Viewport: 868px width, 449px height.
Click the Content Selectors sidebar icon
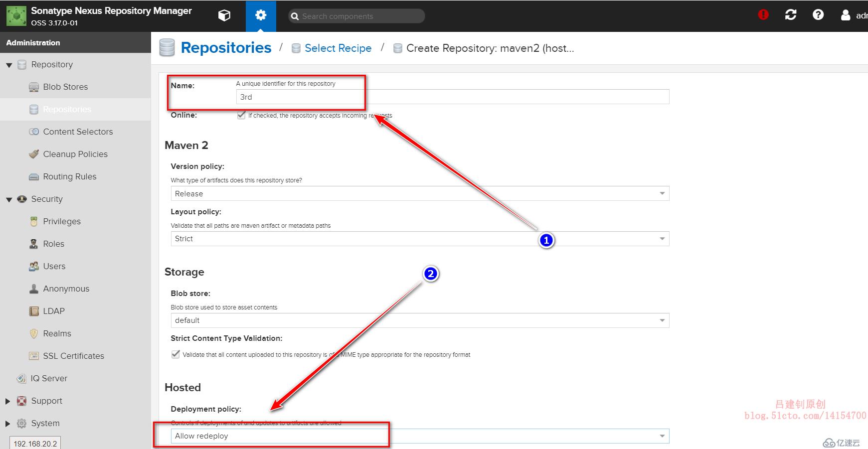tap(34, 132)
